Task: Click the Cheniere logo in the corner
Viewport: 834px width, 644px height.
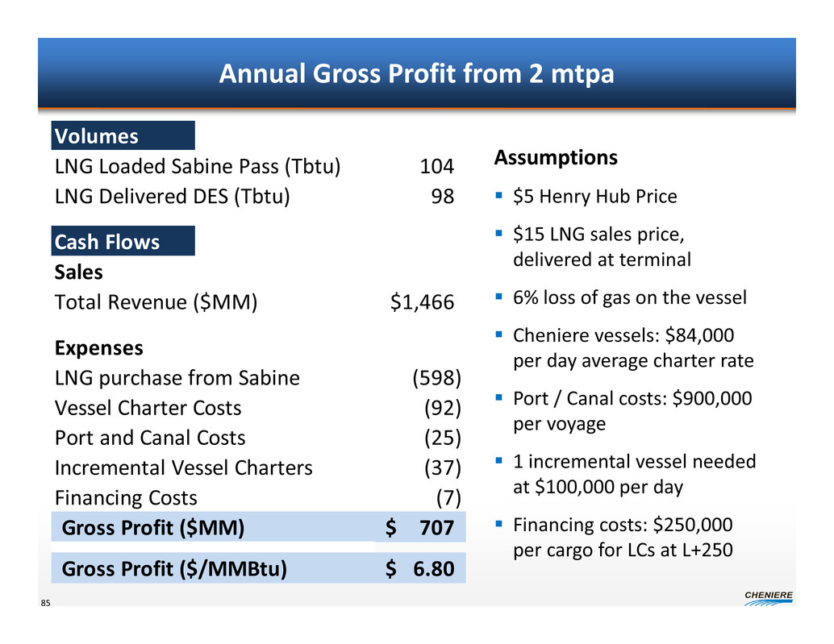Action: pyautogui.click(x=767, y=598)
